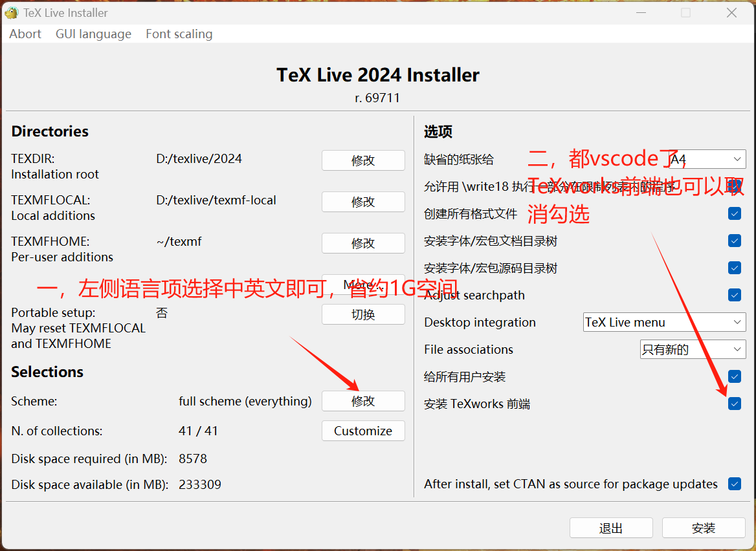
Task: Open the GUI language menu
Action: pos(93,34)
